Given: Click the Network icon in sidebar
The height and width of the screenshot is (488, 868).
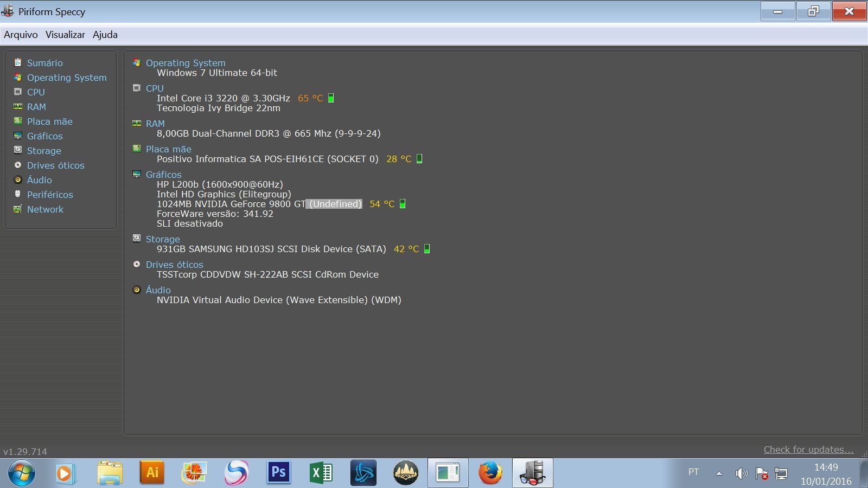Looking at the screenshot, I should 18,209.
